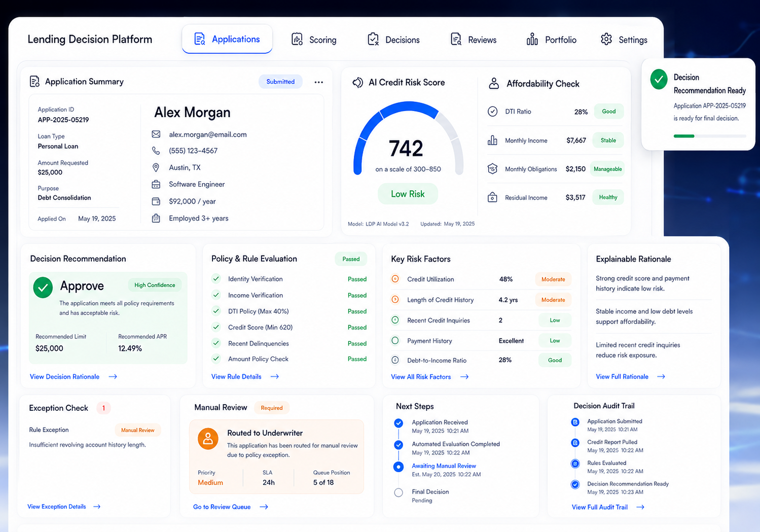This screenshot has width=760, height=532.
Task: Click the Automated Evaluation Completed step marker
Action: click(399, 445)
